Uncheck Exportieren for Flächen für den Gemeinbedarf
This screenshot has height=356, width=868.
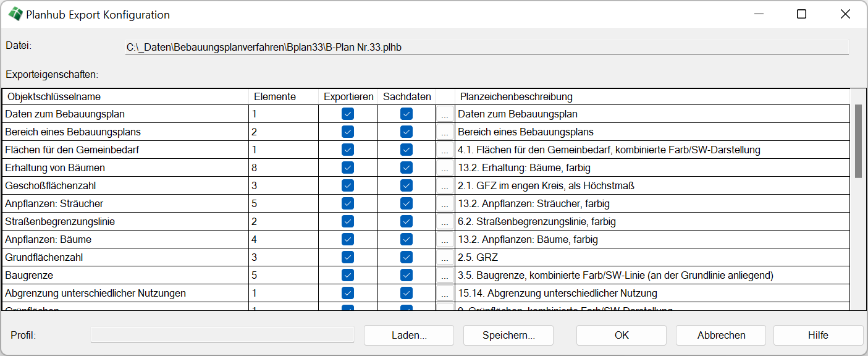348,150
